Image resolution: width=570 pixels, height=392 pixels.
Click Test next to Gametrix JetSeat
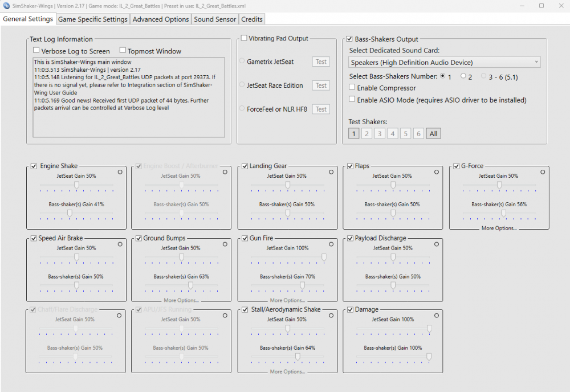(320, 62)
